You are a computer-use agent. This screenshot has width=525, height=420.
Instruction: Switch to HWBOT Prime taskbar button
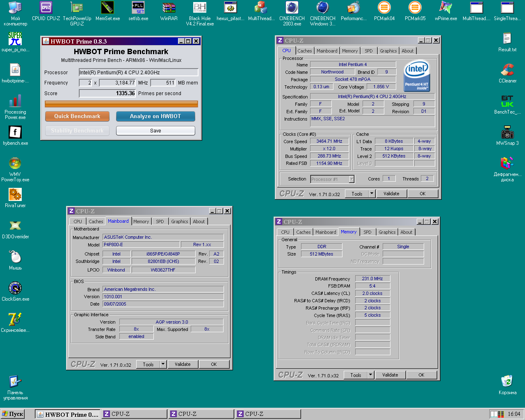click(67, 414)
